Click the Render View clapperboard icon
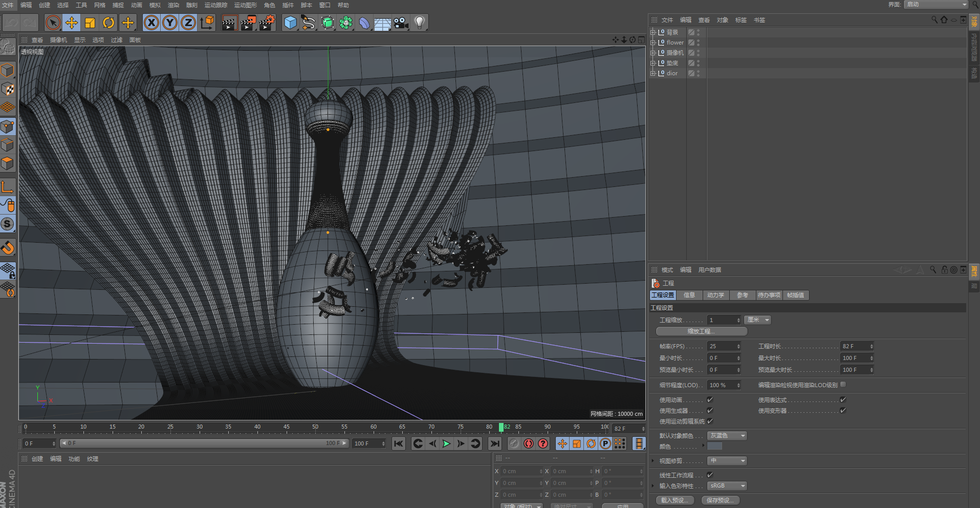 coord(230,23)
